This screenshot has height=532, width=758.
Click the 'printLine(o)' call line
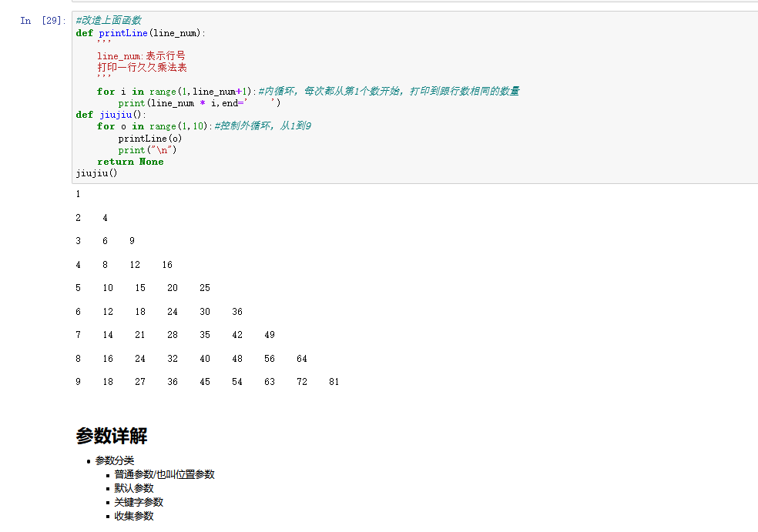(x=150, y=138)
